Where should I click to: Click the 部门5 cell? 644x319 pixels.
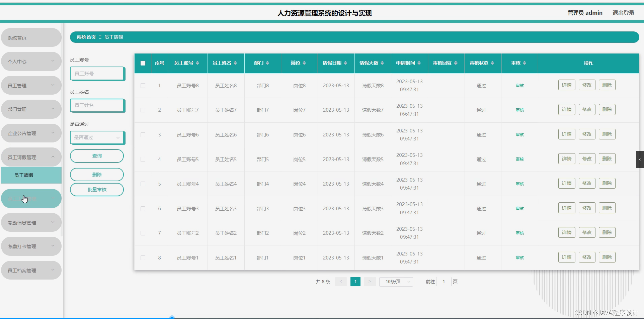point(263,159)
